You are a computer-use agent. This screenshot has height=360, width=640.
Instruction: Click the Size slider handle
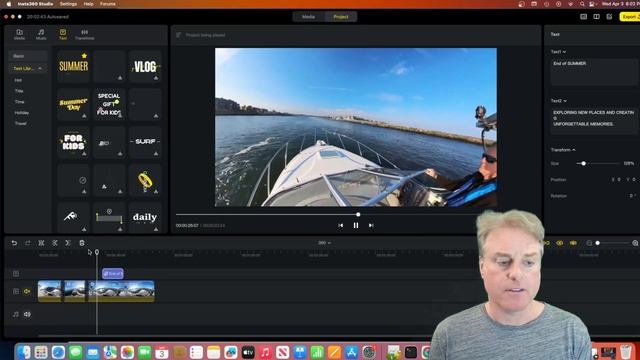pyautogui.click(x=584, y=163)
